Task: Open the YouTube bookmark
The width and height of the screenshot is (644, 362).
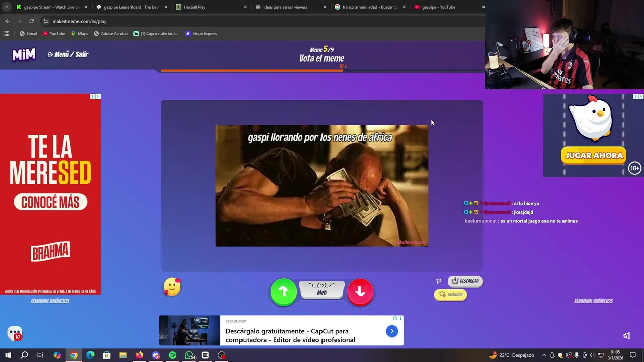Action: pyautogui.click(x=54, y=34)
